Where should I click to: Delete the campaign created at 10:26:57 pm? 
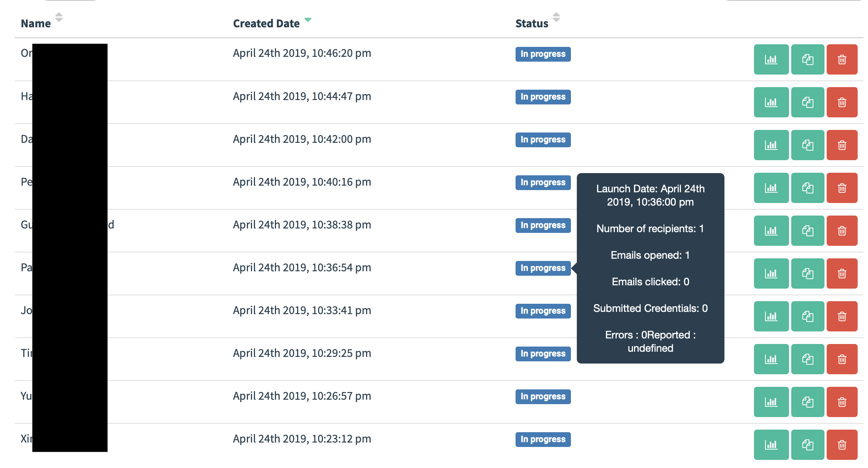tap(842, 402)
